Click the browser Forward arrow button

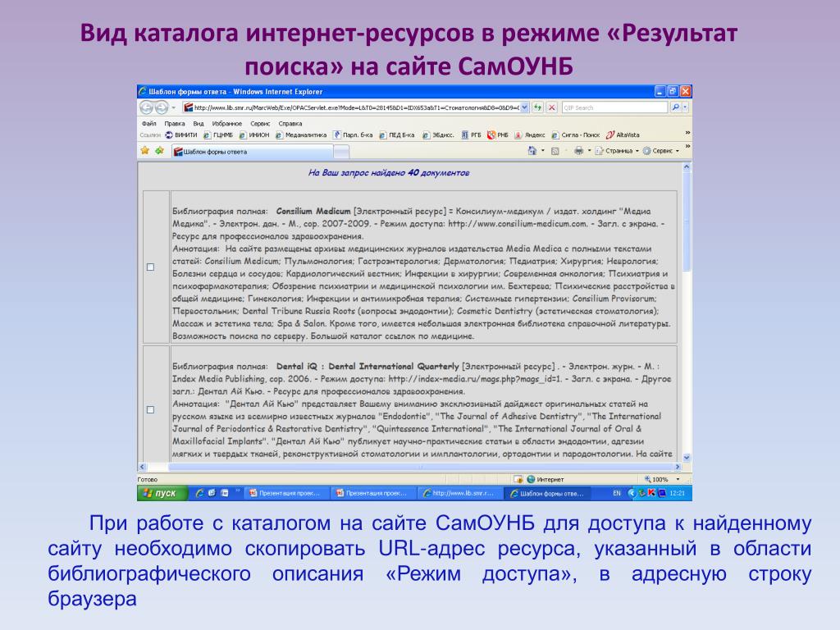[x=162, y=107]
